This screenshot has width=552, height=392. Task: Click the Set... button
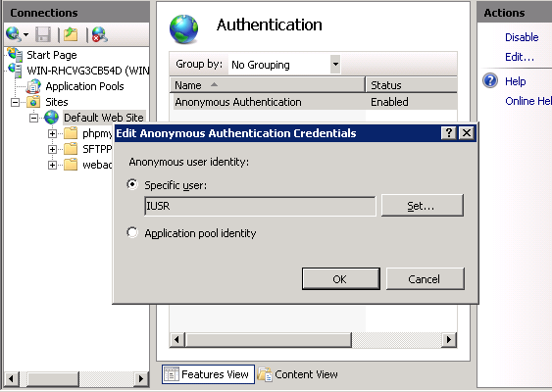423,206
